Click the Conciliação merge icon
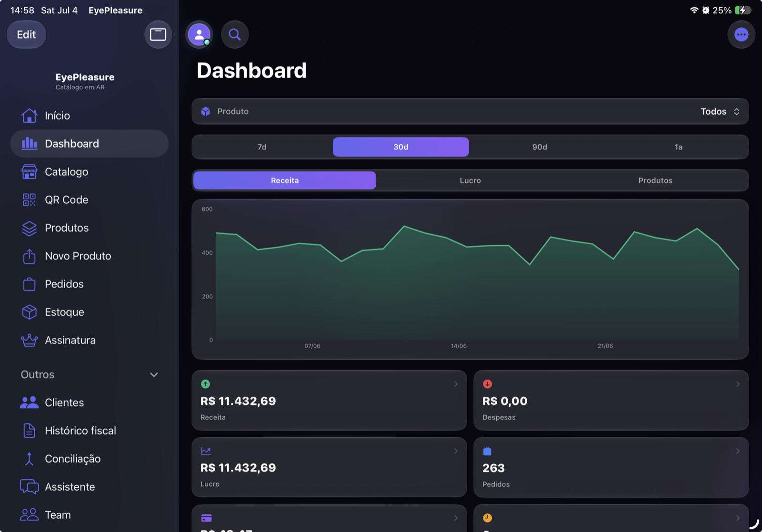This screenshot has width=762, height=532. pos(29,459)
